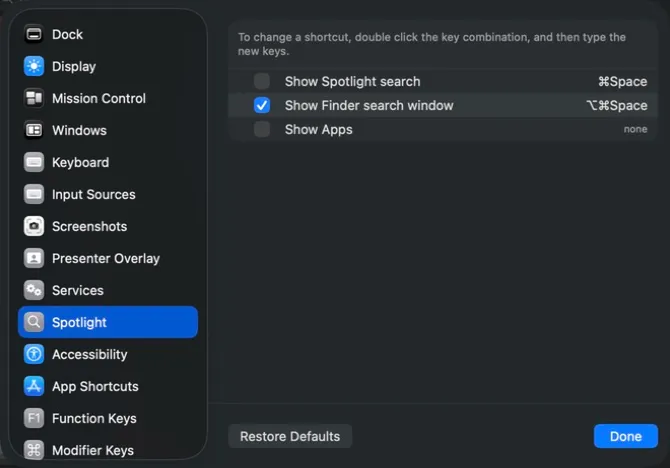Click the Mission Control icon

(34, 98)
